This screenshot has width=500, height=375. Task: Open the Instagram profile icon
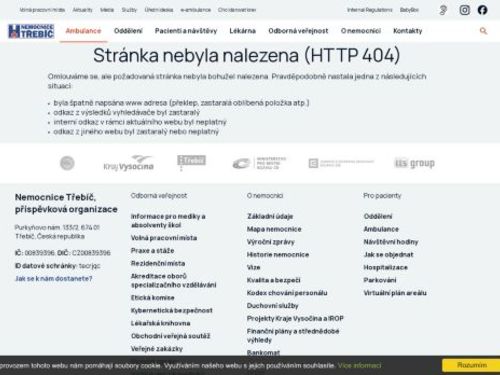(x=464, y=10)
